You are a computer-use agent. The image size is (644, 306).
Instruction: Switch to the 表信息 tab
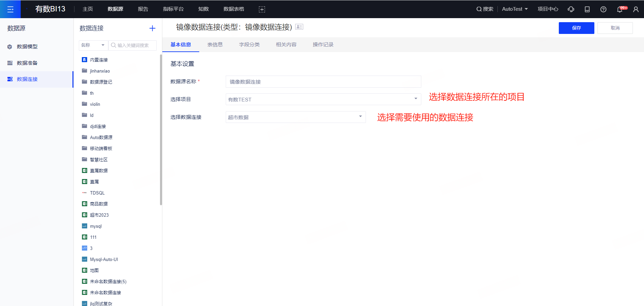pos(215,45)
